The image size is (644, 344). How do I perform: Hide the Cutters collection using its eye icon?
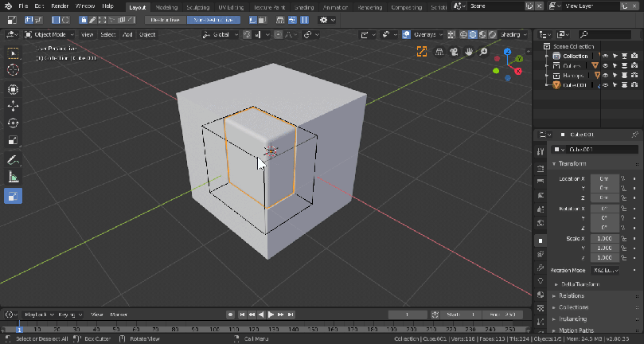tap(604, 65)
